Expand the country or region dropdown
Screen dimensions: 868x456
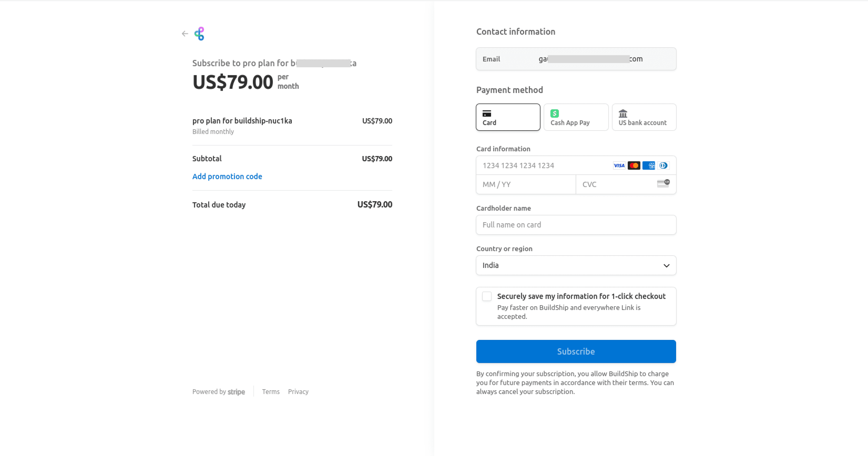click(576, 265)
